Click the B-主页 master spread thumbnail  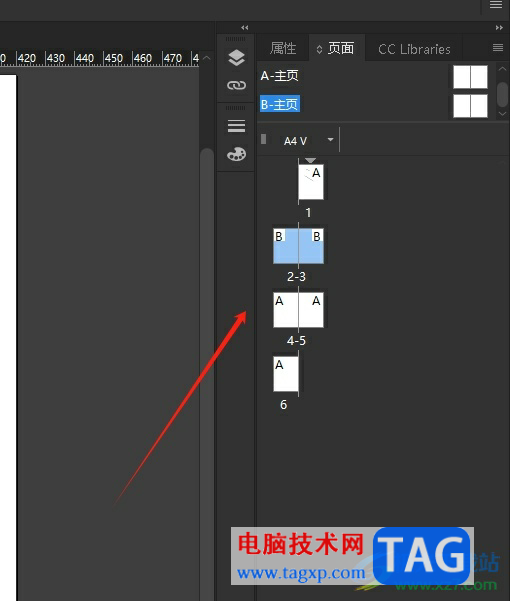point(470,106)
